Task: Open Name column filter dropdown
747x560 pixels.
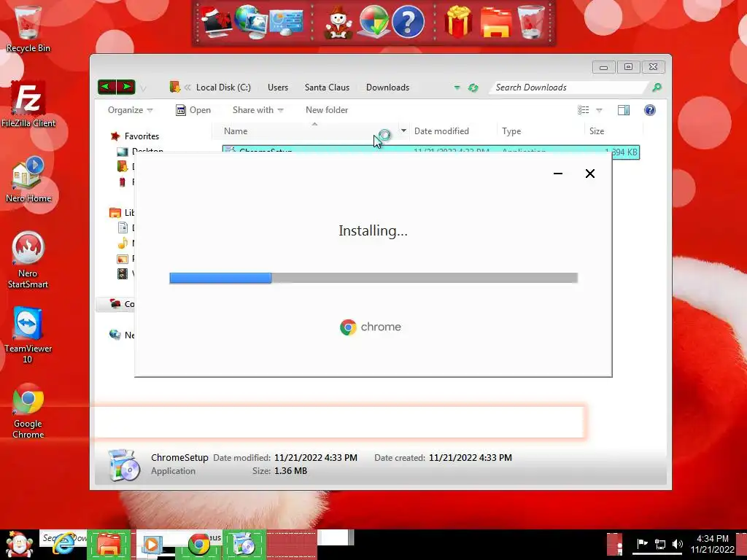Action: point(403,131)
